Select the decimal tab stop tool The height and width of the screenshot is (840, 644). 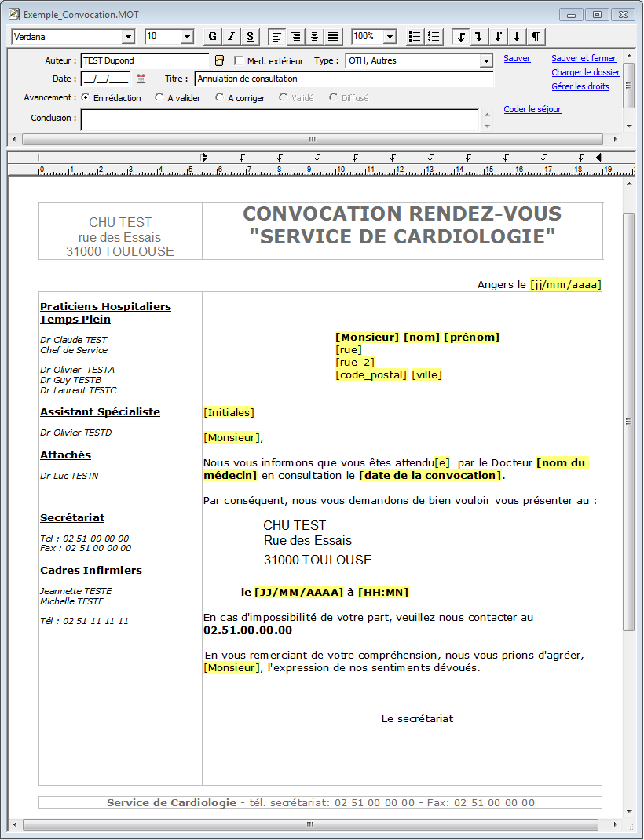click(498, 36)
